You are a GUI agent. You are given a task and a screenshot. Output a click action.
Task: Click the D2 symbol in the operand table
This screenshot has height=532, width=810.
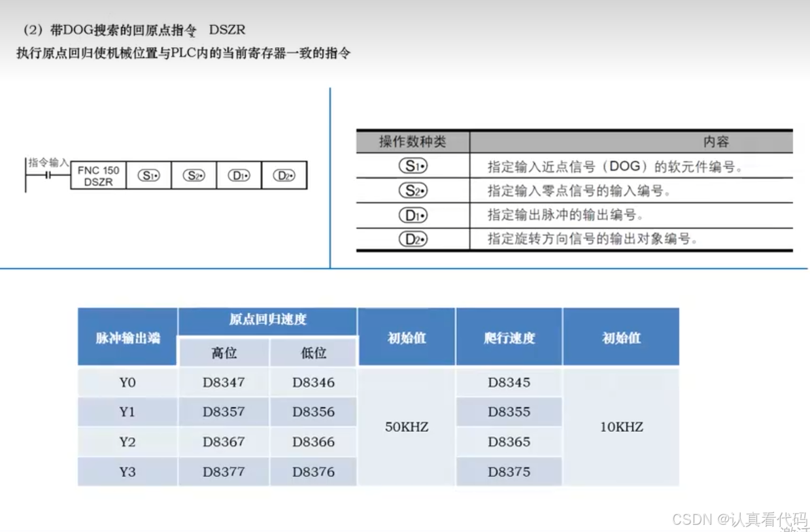[413, 239]
